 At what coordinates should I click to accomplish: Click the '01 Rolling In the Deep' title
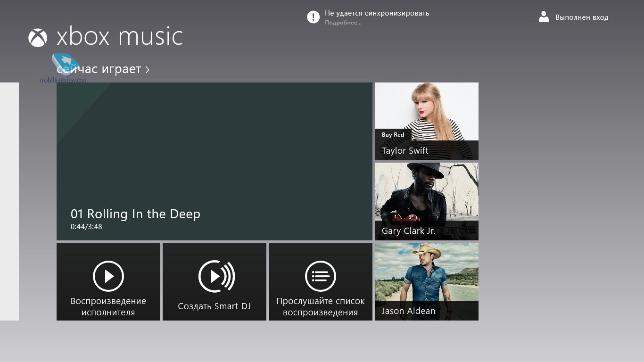pyautogui.click(x=135, y=214)
